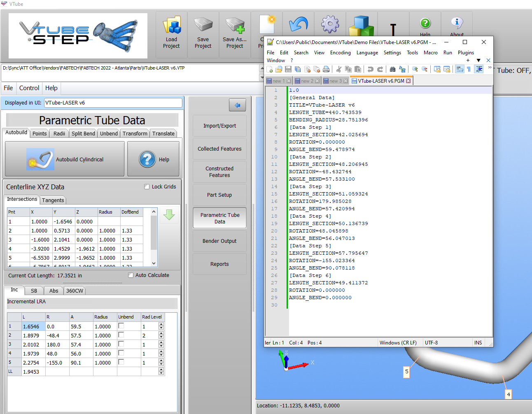
Task: Click Notepad++ New file icon
Action: (x=269, y=69)
